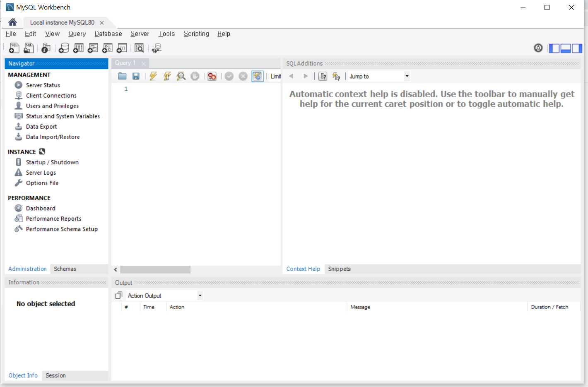Open script file in query editor
The image size is (588, 387).
pos(122,76)
